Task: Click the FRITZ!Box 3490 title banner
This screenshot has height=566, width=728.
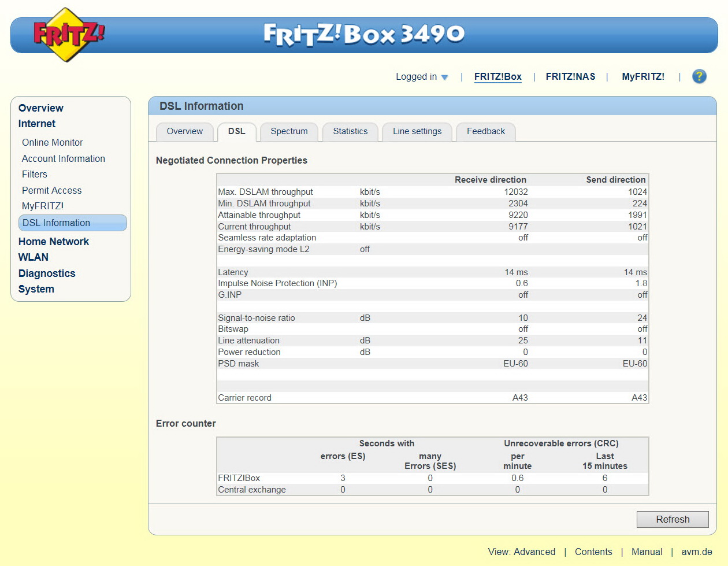Action: pos(364,34)
